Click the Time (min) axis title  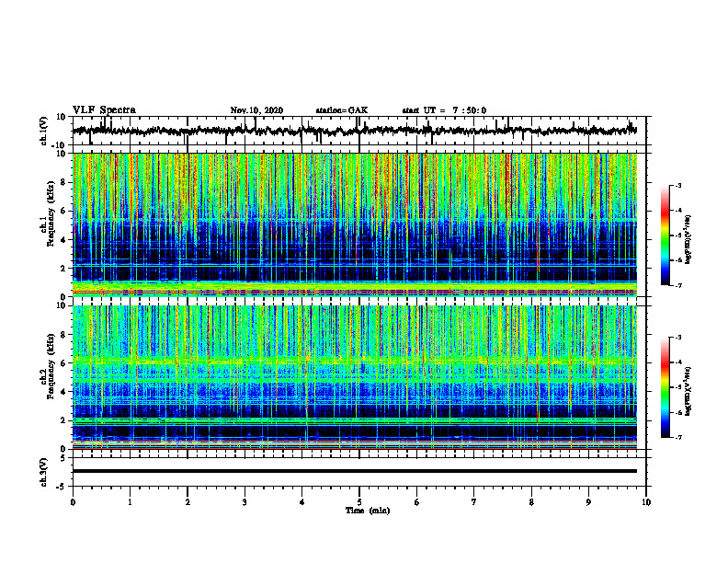click(368, 511)
